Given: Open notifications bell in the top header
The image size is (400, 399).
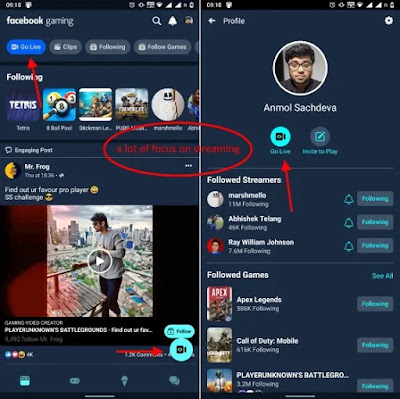Looking at the screenshot, I should click(172, 21).
